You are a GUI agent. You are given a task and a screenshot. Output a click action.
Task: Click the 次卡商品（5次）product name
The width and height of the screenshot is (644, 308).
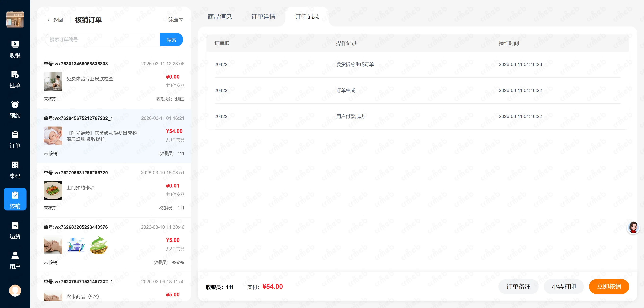click(x=84, y=296)
